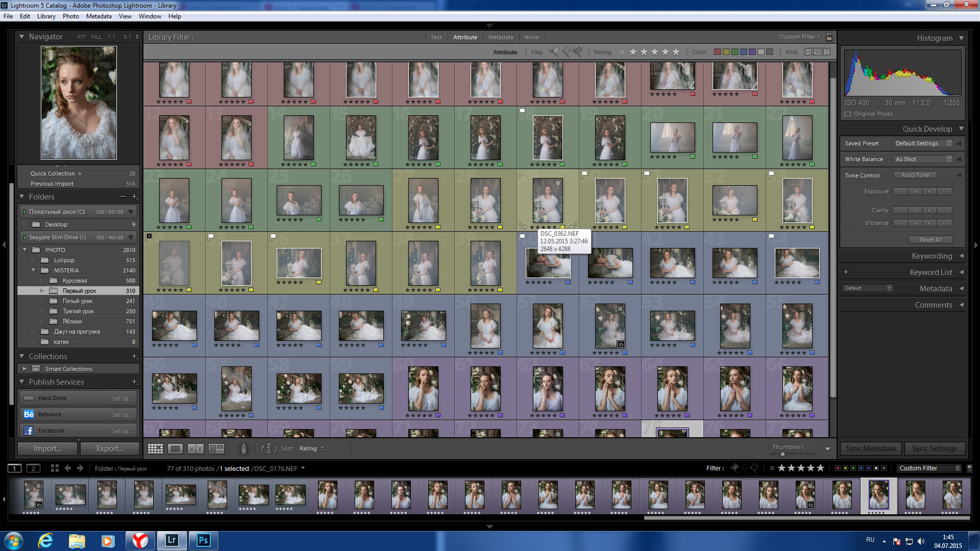Screen dimensions: 980x551
Task: Click the Painter spray can tool
Action: click(x=243, y=448)
